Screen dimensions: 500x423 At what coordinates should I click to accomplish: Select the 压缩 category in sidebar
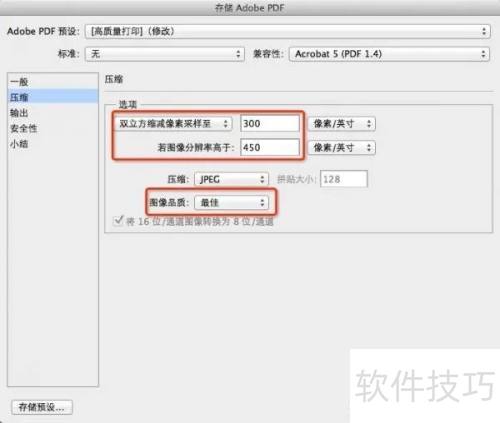[53, 97]
